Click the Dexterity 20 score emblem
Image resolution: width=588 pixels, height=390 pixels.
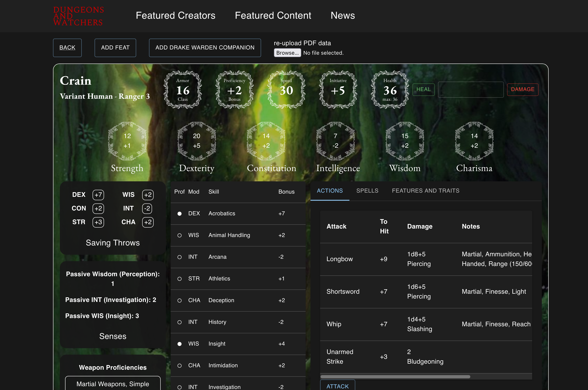click(x=196, y=141)
